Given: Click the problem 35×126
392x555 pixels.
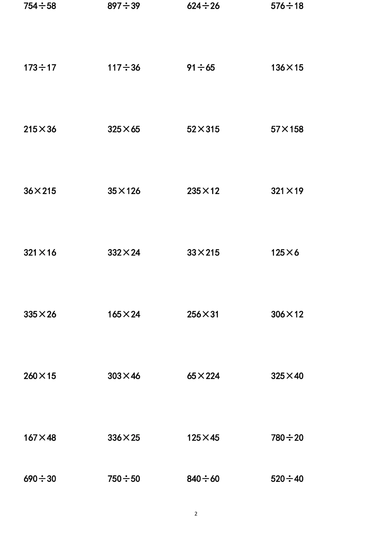Looking at the screenshot, I should [124, 191].
